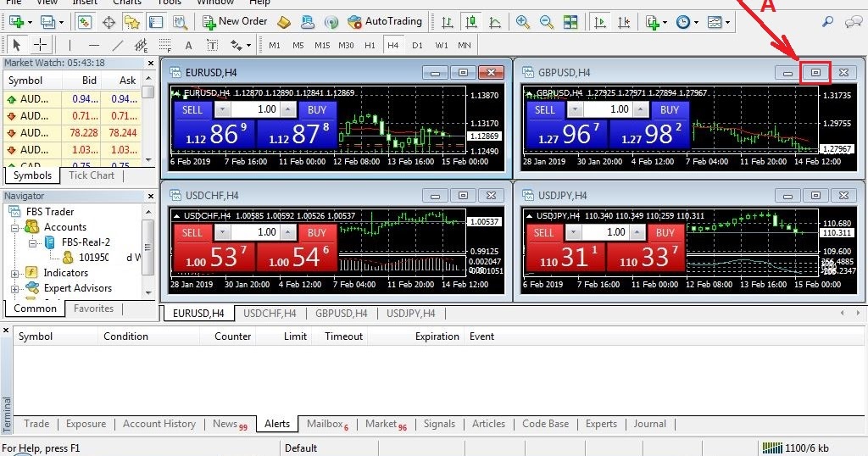Open MetaEditor yellow book icon
The width and height of the screenshot is (868, 456).
pyautogui.click(x=284, y=22)
